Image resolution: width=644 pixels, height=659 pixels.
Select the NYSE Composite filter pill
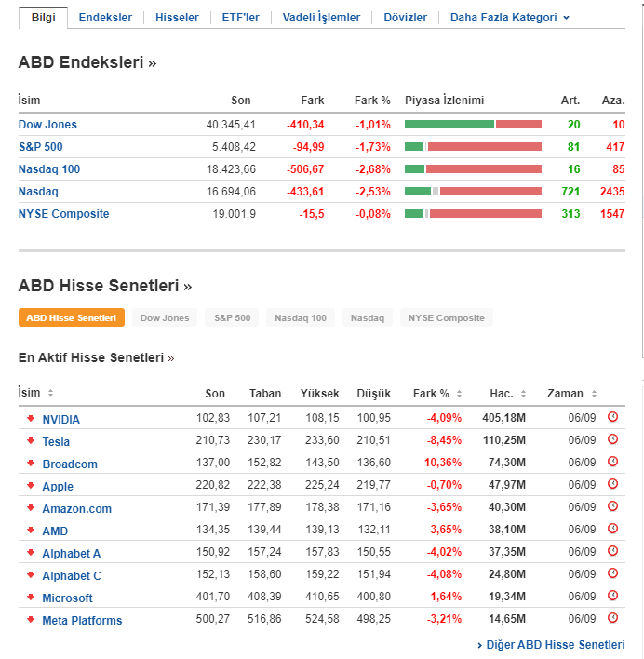point(447,318)
